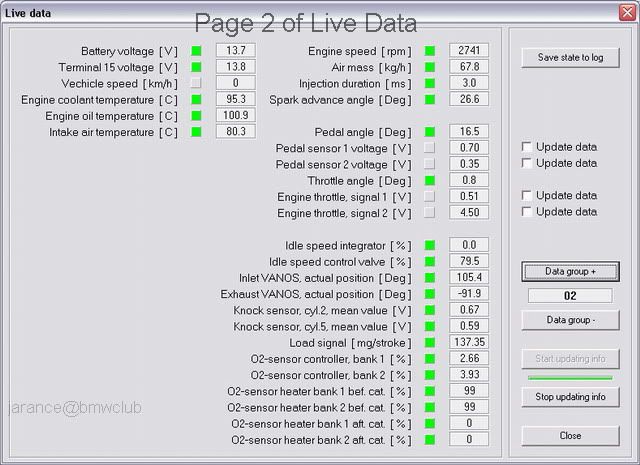Toggle Engine speed rpm indicator square
640x465 pixels.
[430, 51]
